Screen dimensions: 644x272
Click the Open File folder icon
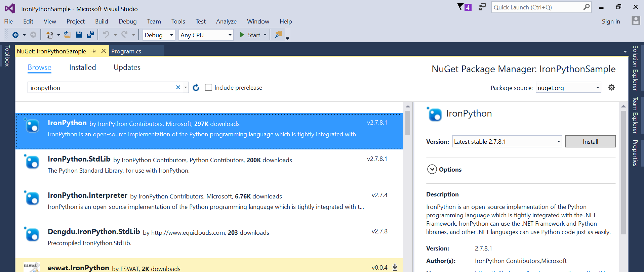click(x=68, y=35)
